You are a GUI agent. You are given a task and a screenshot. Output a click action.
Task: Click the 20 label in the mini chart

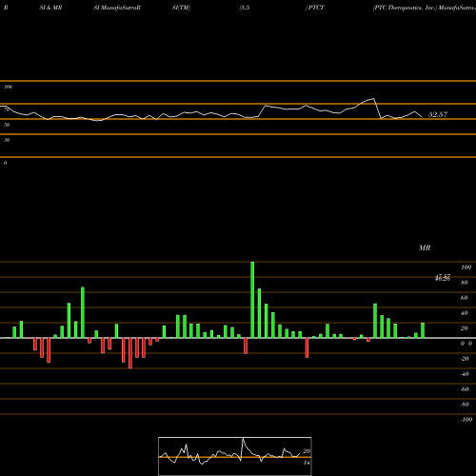[307, 451]
